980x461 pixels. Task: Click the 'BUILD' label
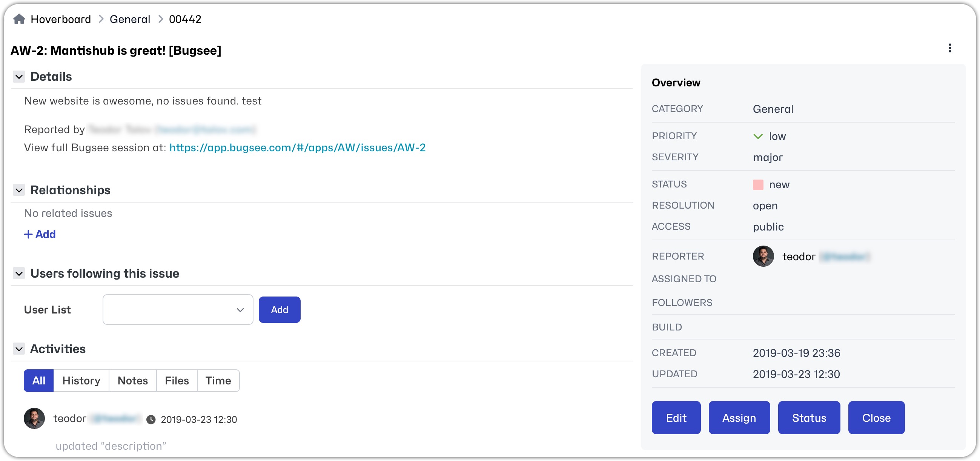pyautogui.click(x=667, y=327)
